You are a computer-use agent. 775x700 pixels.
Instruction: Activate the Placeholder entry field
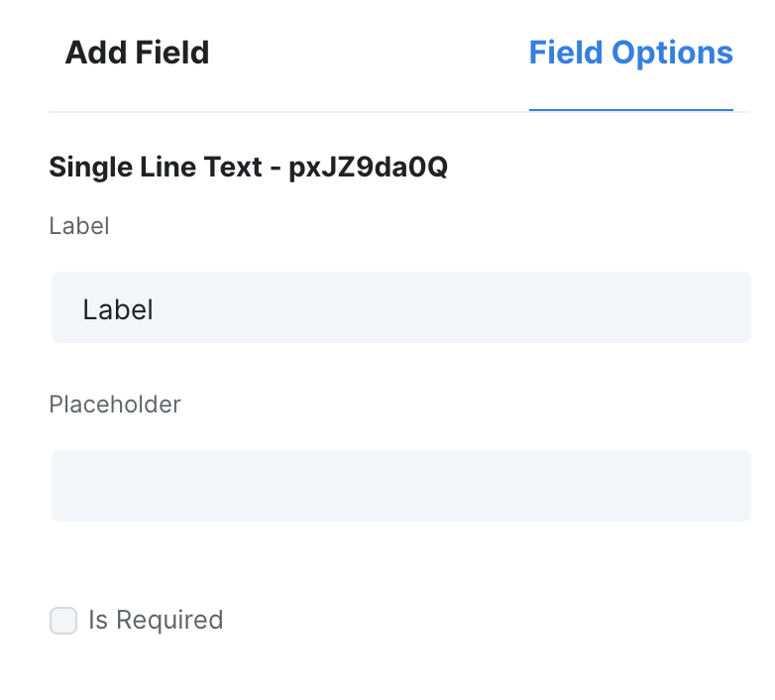pos(400,486)
